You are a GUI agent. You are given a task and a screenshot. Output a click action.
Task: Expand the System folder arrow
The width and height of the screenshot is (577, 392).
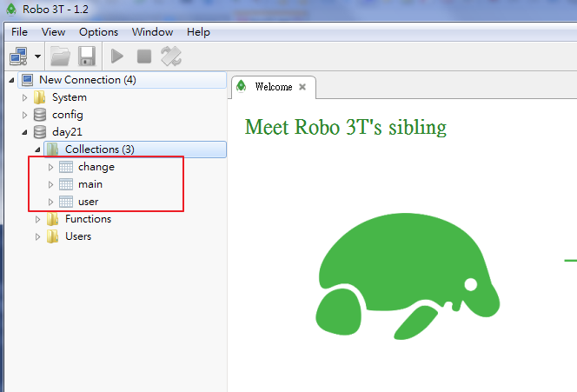pyautogui.click(x=24, y=97)
